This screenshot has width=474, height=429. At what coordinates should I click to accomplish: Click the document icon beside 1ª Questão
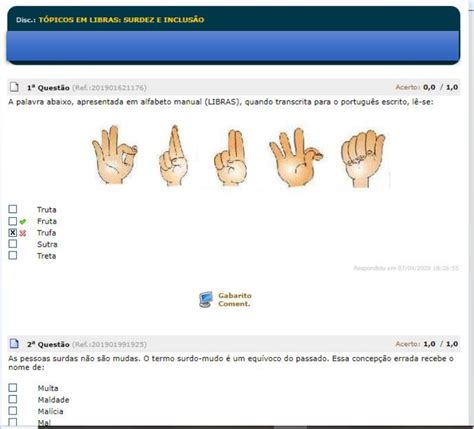14,87
